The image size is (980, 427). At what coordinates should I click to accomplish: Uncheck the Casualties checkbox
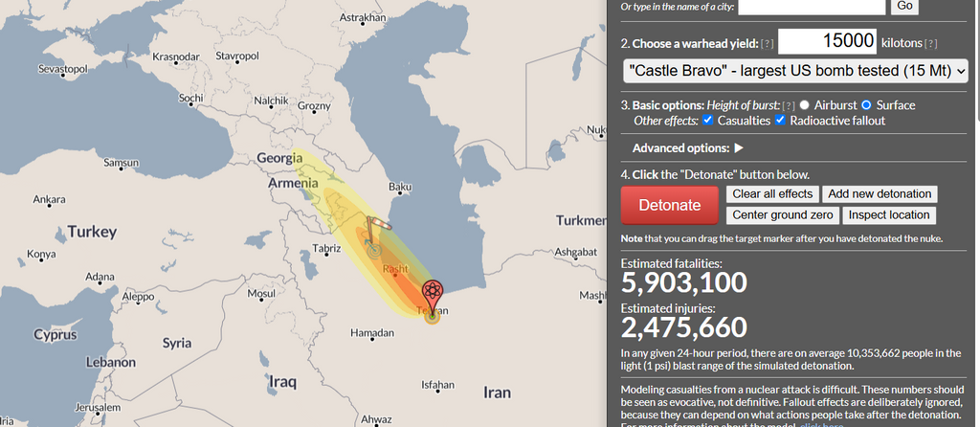(x=708, y=121)
